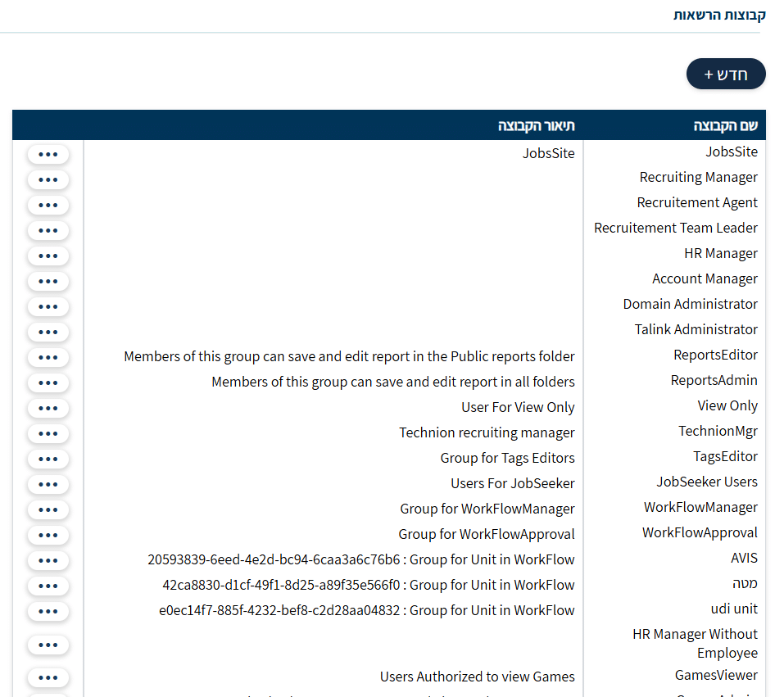Select the Account Manager group name
Viewport: 784px width, 697px height.
pos(705,278)
